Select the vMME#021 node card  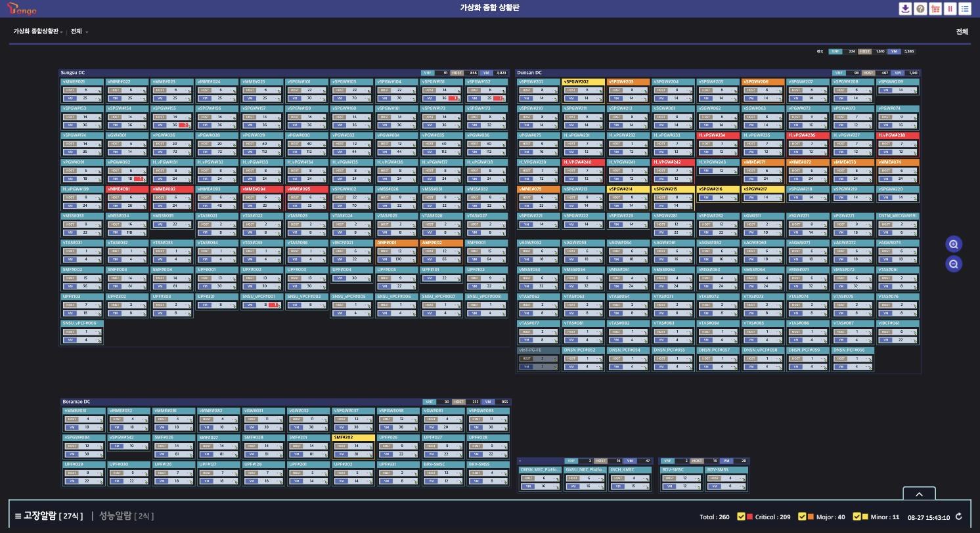click(83, 91)
